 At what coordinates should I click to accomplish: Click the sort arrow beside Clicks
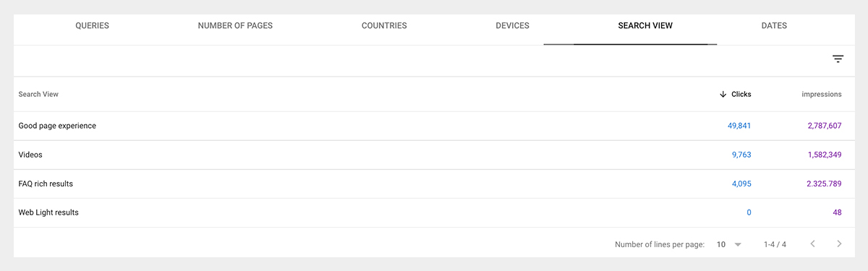tap(723, 95)
